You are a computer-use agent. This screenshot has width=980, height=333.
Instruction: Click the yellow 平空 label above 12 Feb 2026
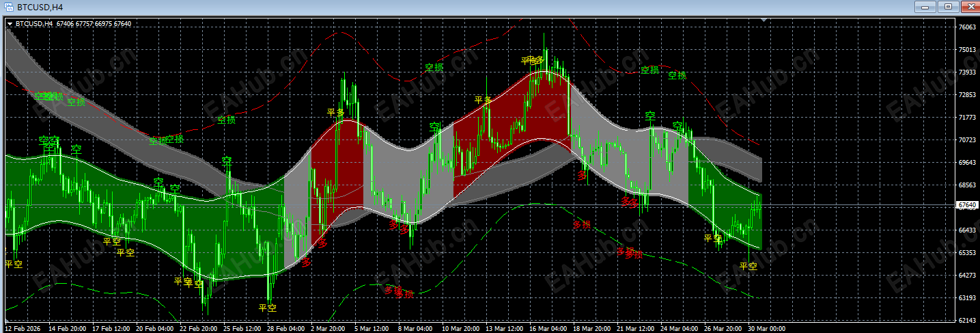tap(14, 264)
